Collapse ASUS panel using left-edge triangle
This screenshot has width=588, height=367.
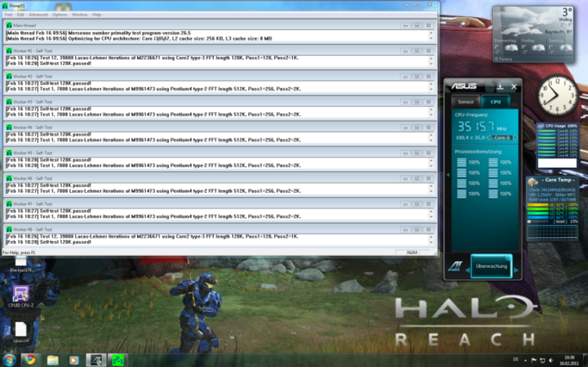pyautogui.click(x=447, y=175)
